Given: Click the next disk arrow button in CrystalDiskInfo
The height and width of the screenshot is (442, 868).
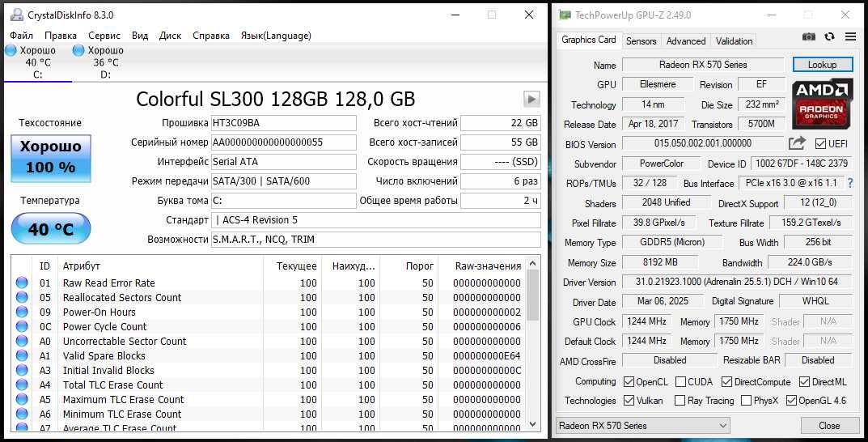Looking at the screenshot, I should coord(531,99).
